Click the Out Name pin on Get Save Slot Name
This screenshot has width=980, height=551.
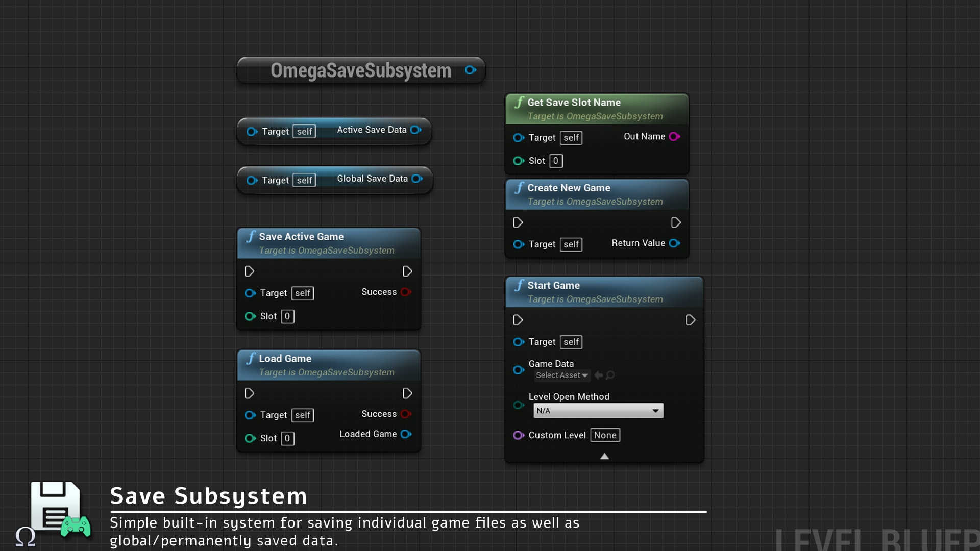[x=675, y=136]
